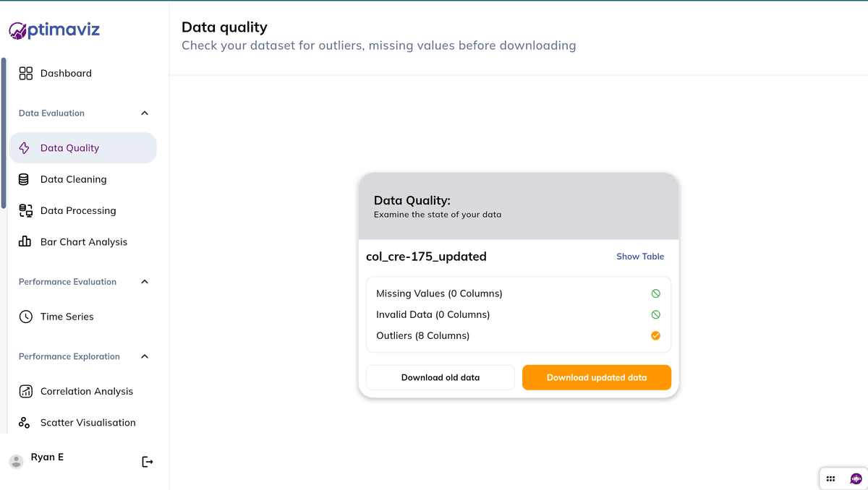868x490 pixels.
Task: Click the orange Outliers checkmark indicator
Action: point(655,335)
